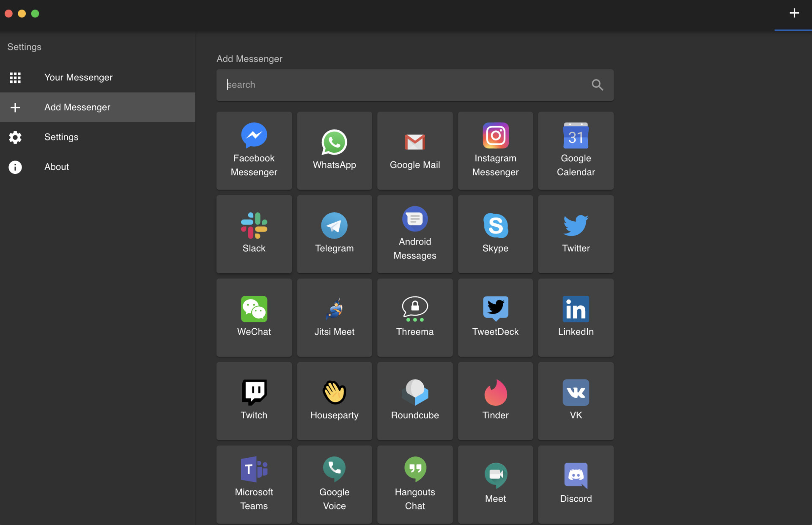Add Google Calendar integration
This screenshot has height=525, width=812.
tap(576, 150)
